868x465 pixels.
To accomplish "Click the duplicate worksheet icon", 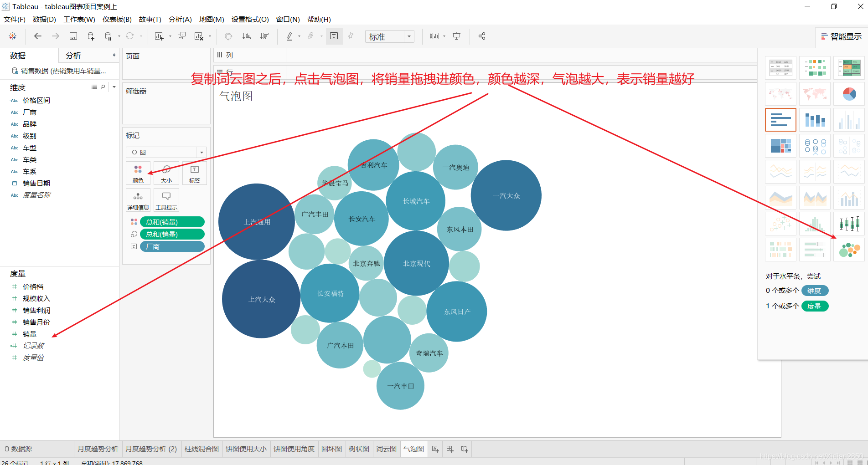I will click(181, 36).
